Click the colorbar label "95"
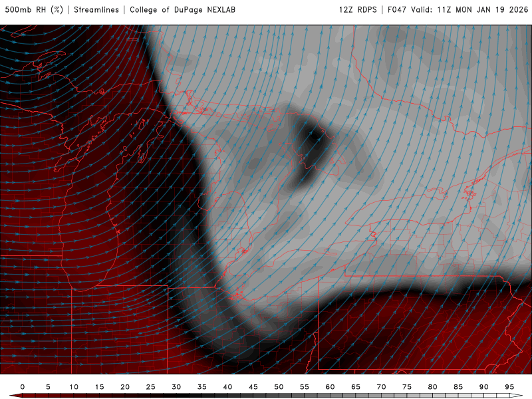Viewport: 532px width, 399px height. click(x=509, y=387)
